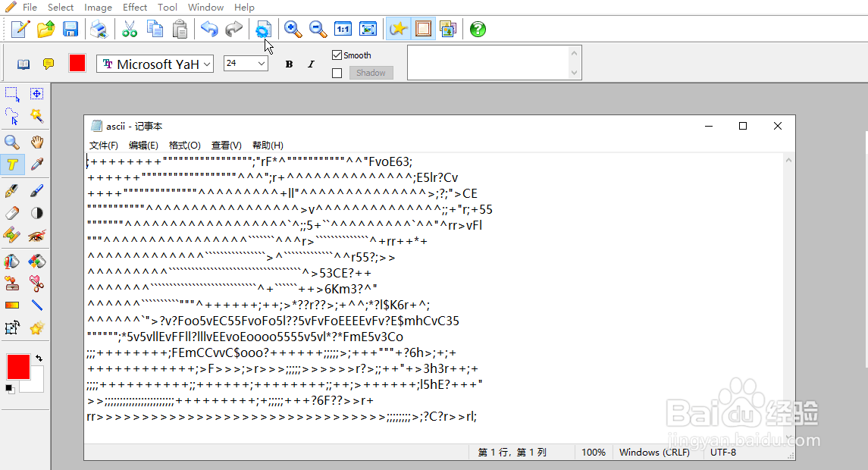The image size is (868, 470).
Task: Click the Print icon
Action: (99, 29)
